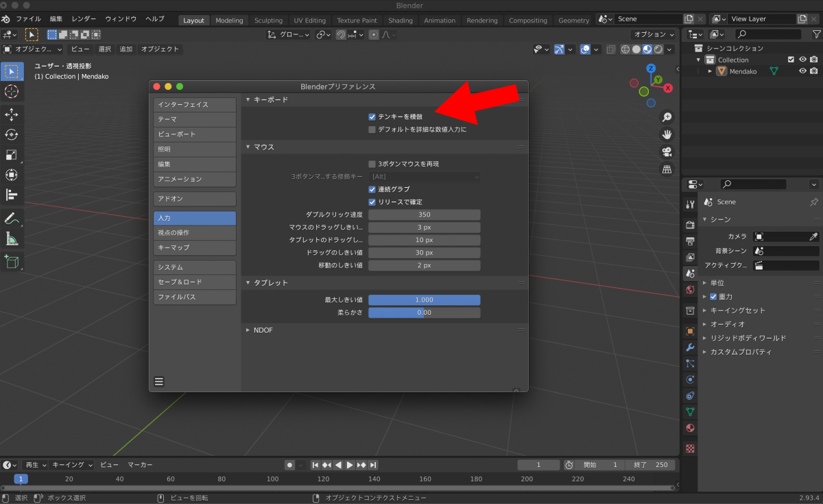The height and width of the screenshot is (504, 823).
Task: Open the ファイルパス preferences category
Action: 195,298
